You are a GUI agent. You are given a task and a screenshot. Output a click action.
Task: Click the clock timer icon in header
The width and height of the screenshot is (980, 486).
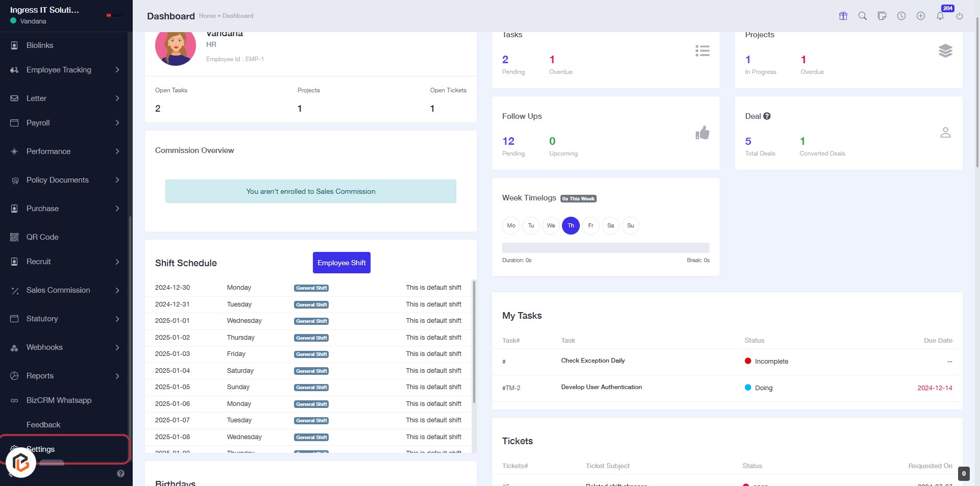tap(901, 16)
